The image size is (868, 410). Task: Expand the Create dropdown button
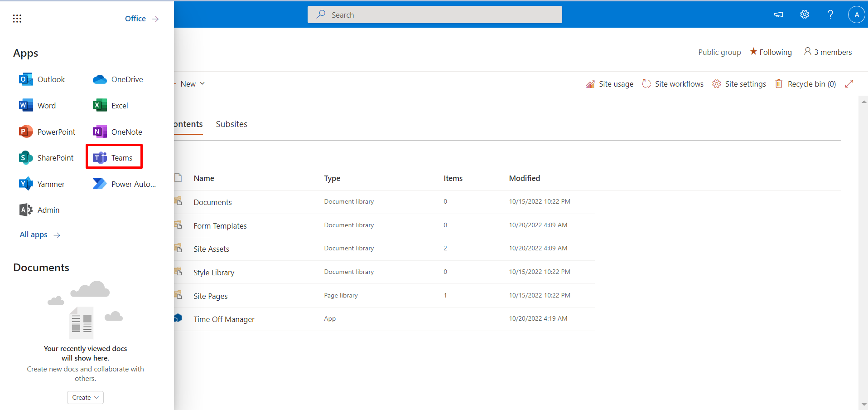[85, 397]
